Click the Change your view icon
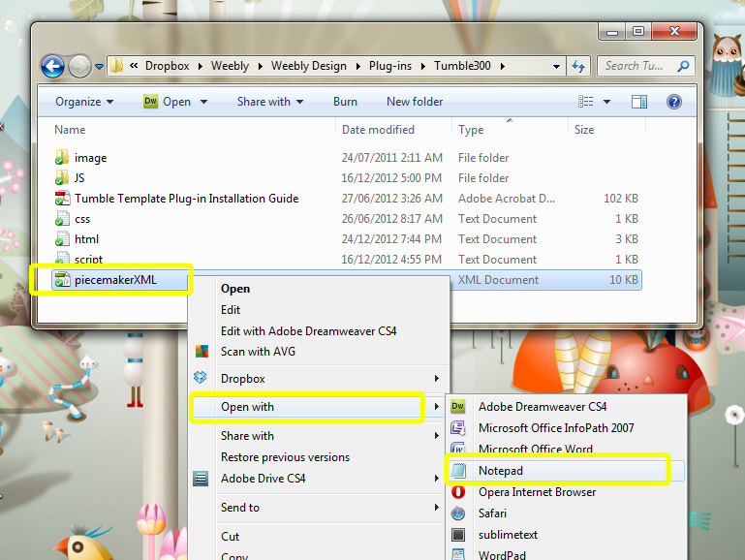The image size is (745, 560). point(585,101)
